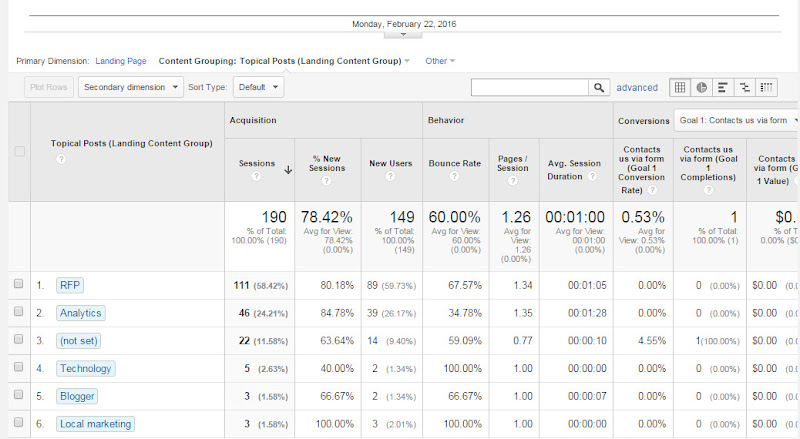Select the pivot view icon
This screenshot has width=800, height=439.
[x=766, y=87]
